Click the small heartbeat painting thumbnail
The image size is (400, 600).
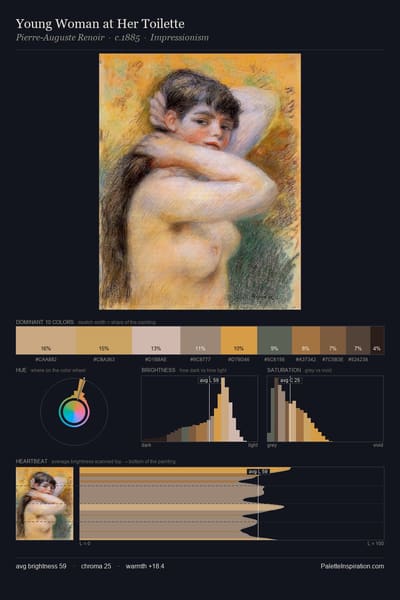click(x=45, y=503)
